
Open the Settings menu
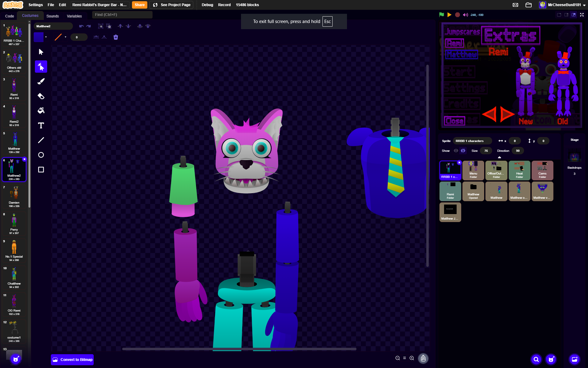tap(36, 5)
